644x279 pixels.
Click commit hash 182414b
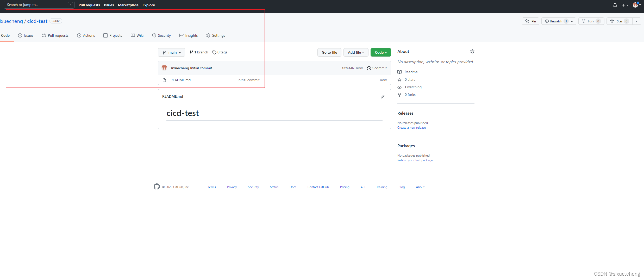point(348,68)
